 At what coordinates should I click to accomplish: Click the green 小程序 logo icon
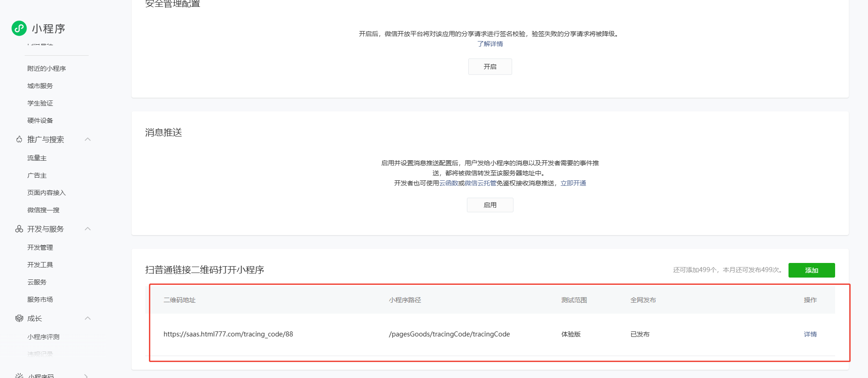(x=19, y=28)
